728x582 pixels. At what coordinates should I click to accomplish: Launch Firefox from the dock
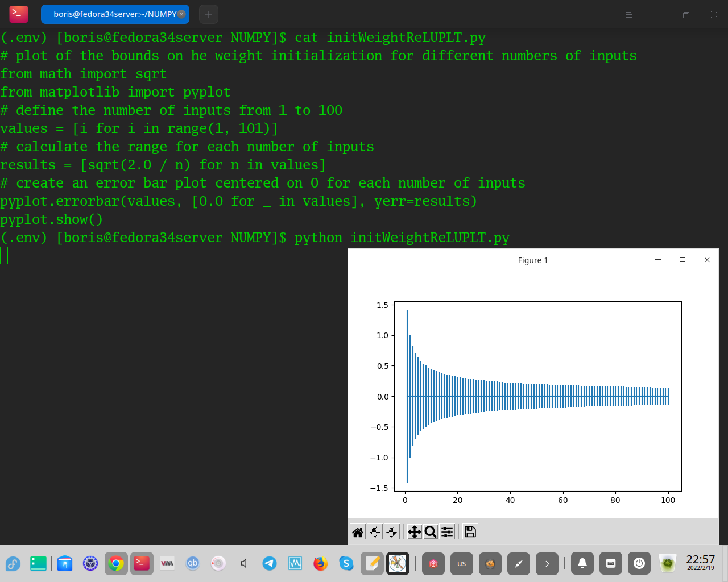click(321, 564)
